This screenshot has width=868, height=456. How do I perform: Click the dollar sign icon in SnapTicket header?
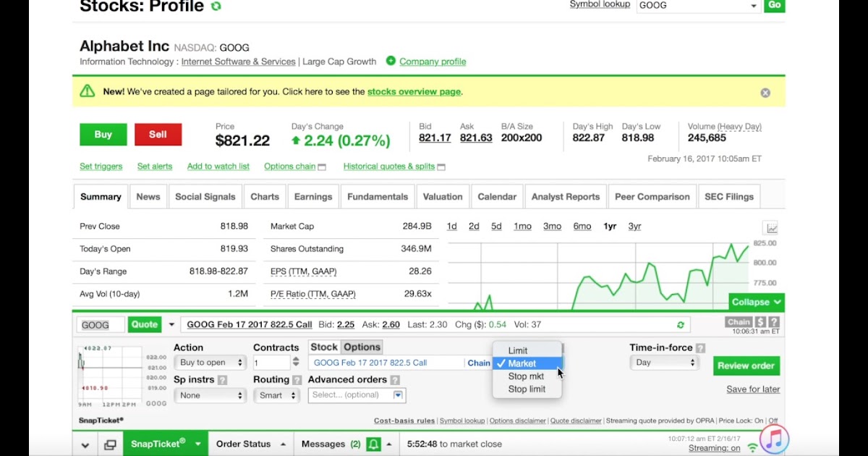click(760, 322)
